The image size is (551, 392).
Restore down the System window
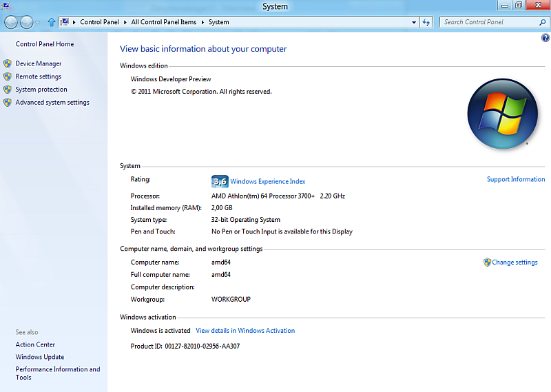pyautogui.click(x=519, y=6)
